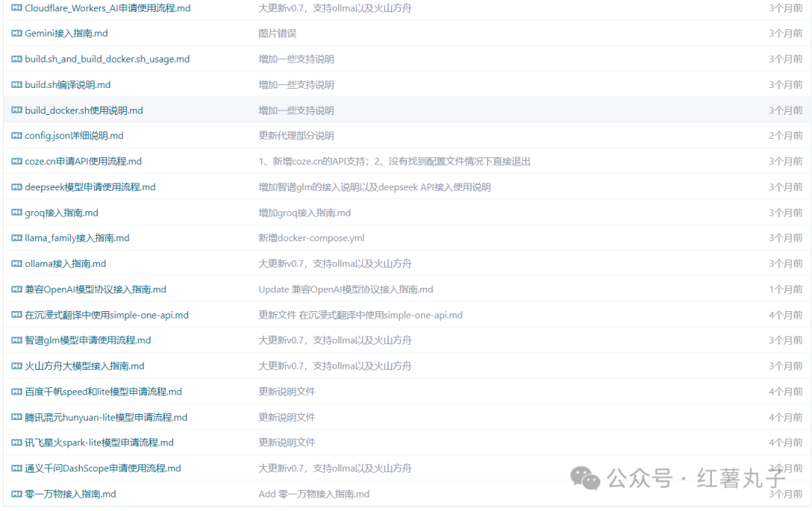Screen dimensions: 812x511
Task: Click markdown icon beside build_docker.sh使用说明.md
Action: click(x=17, y=110)
